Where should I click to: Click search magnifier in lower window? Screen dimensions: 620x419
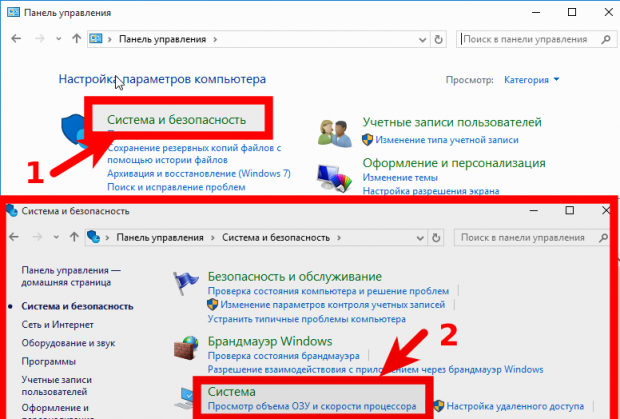[603, 238]
